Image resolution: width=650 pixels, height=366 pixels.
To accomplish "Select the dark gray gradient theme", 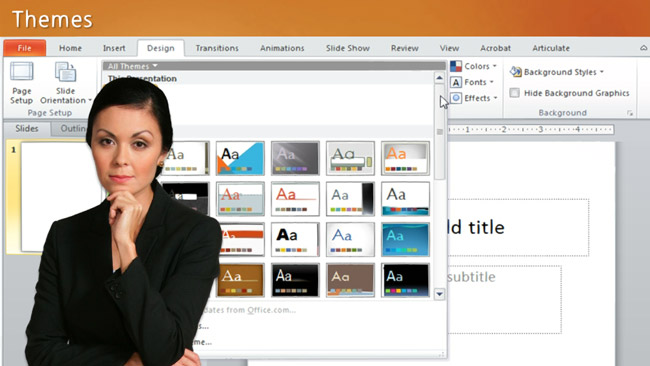I will (295, 158).
